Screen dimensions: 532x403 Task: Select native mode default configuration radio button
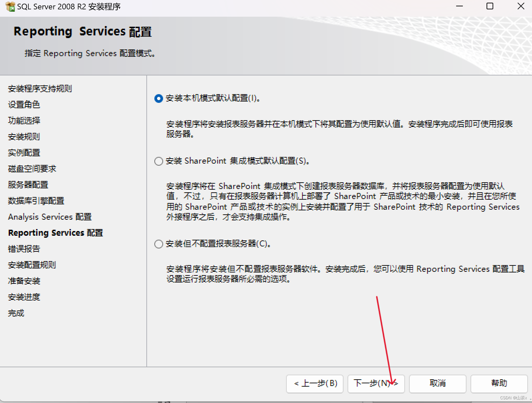coord(159,98)
